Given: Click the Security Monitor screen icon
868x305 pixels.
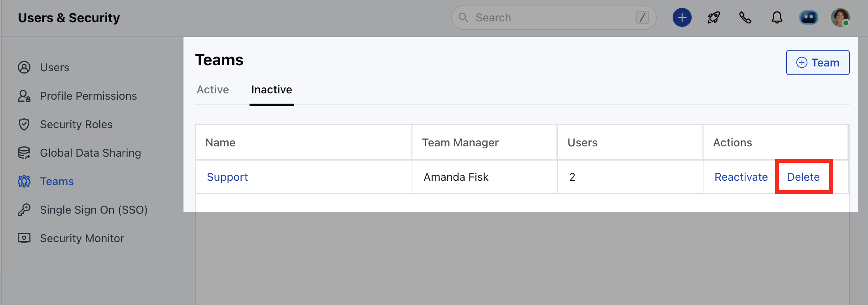Looking at the screenshot, I should point(24,238).
